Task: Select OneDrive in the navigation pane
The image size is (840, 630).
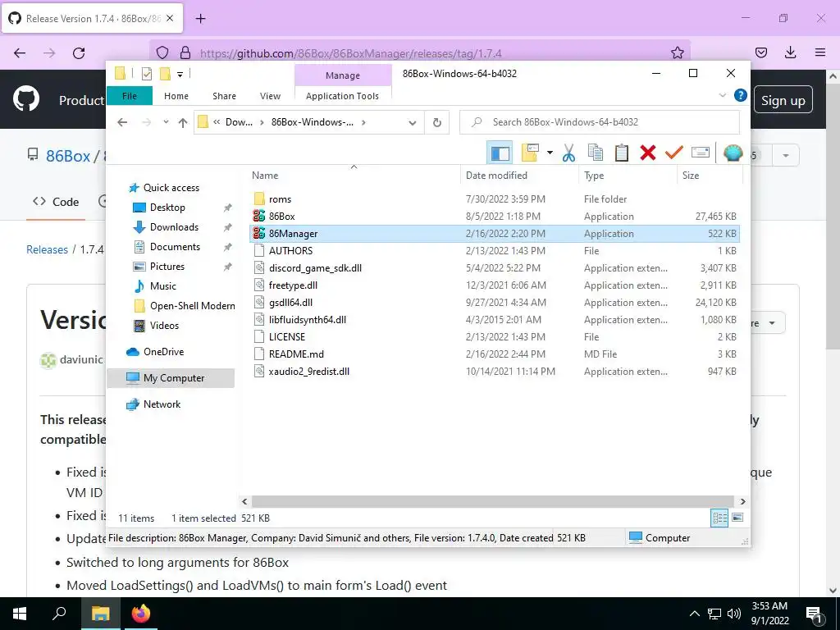Action: [x=163, y=352]
